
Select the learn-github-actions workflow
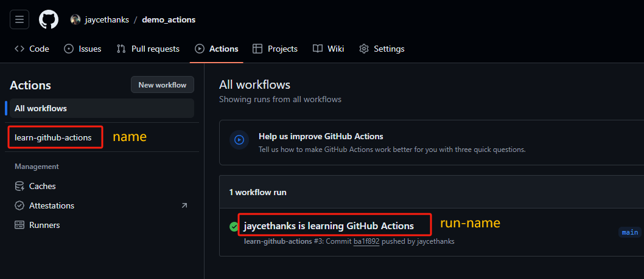tap(53, 137)
